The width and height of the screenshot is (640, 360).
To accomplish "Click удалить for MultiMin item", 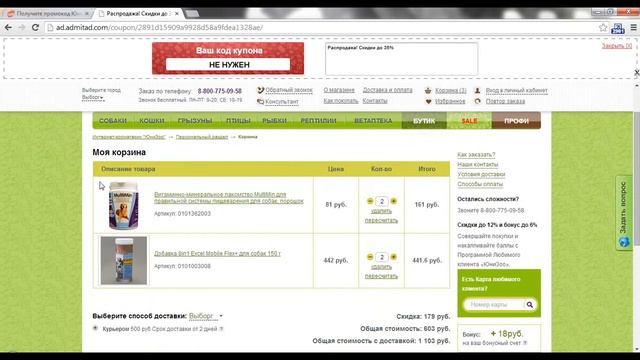I will 381,211.
